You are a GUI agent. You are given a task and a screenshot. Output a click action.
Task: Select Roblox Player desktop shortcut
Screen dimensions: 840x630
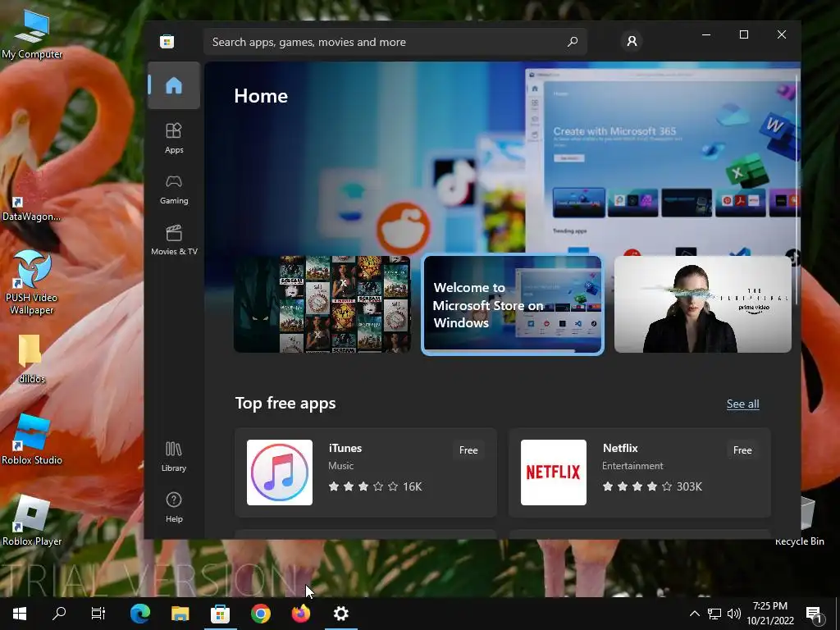click(32, 521)
